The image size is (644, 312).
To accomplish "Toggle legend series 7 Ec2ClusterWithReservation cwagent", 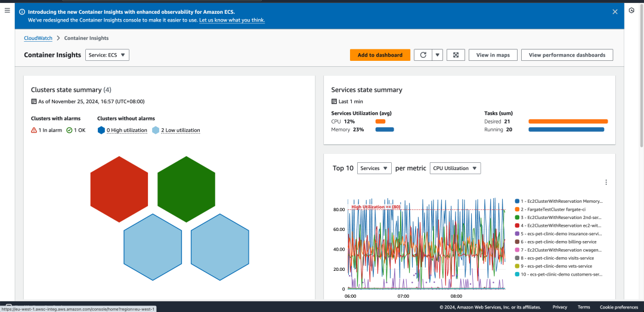I will point(559,250).
